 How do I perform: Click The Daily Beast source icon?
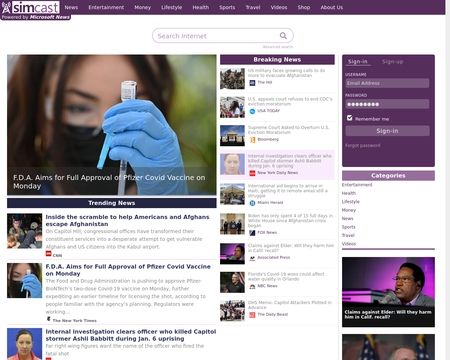tap(252, 314)
